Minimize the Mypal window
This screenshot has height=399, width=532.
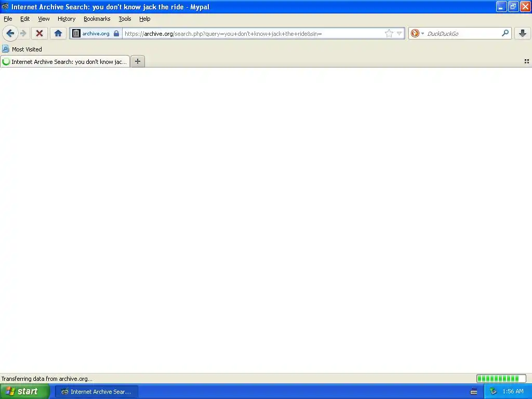click(501, 6)
